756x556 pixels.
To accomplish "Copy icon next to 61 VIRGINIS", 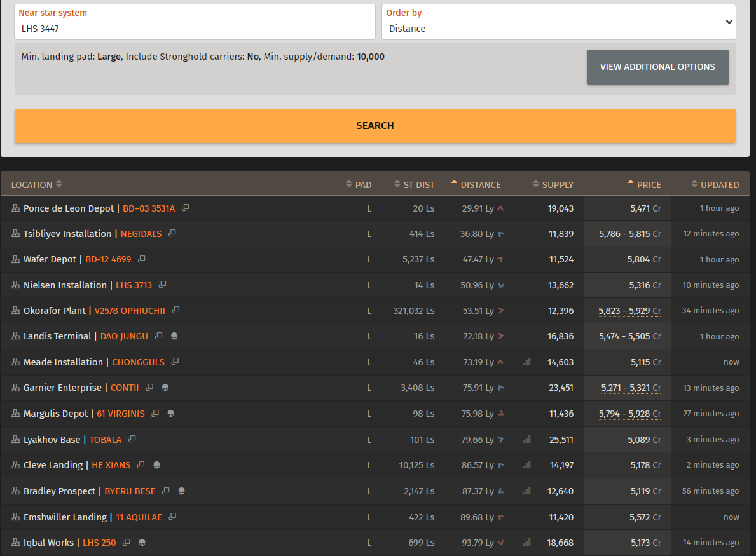I will (x=155, y=414).
